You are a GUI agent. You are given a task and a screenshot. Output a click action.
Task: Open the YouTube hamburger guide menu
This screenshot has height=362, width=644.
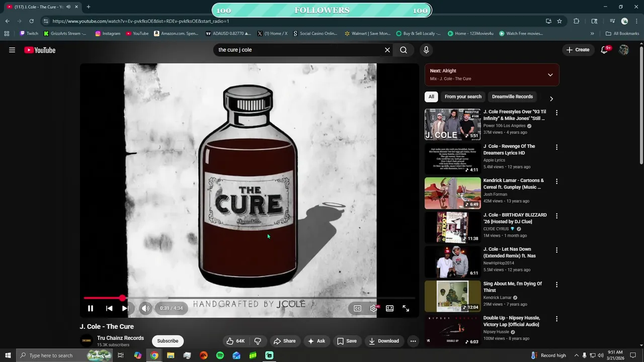coord(12,50)
